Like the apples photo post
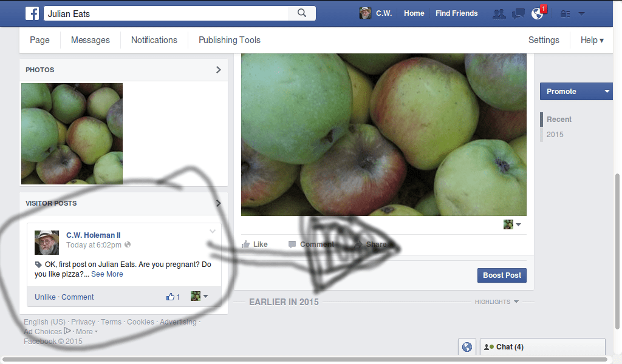The height and width of the screenshot is (364, 622). (x=259, y=244)
